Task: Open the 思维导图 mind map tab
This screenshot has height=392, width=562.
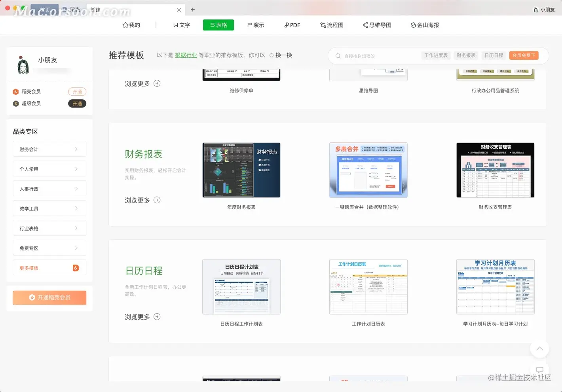Action: (x=377, y=25)
